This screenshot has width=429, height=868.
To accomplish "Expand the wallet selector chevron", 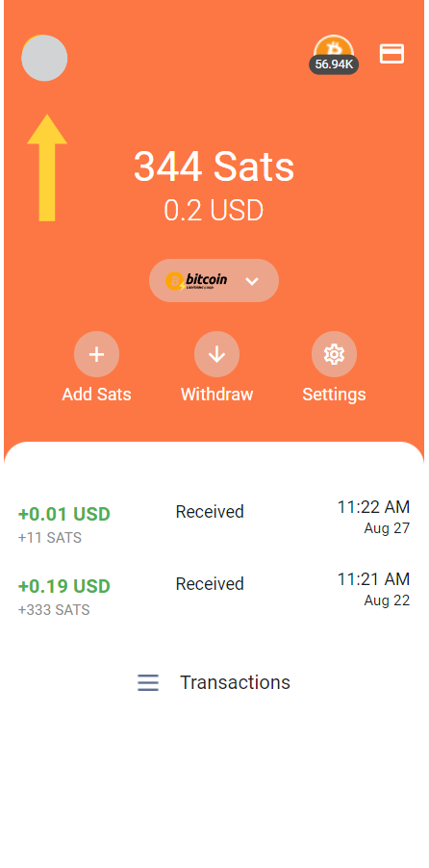I will coord(252,281).
